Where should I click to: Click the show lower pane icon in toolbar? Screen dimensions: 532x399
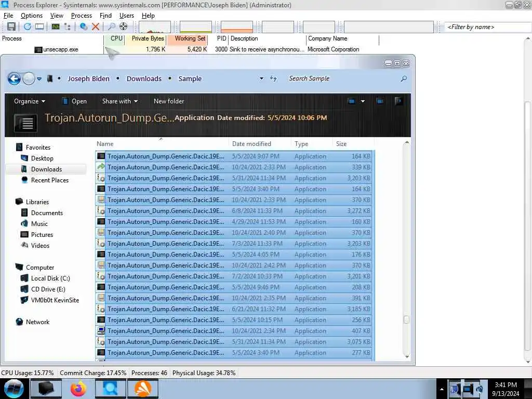tap(39, 26)
